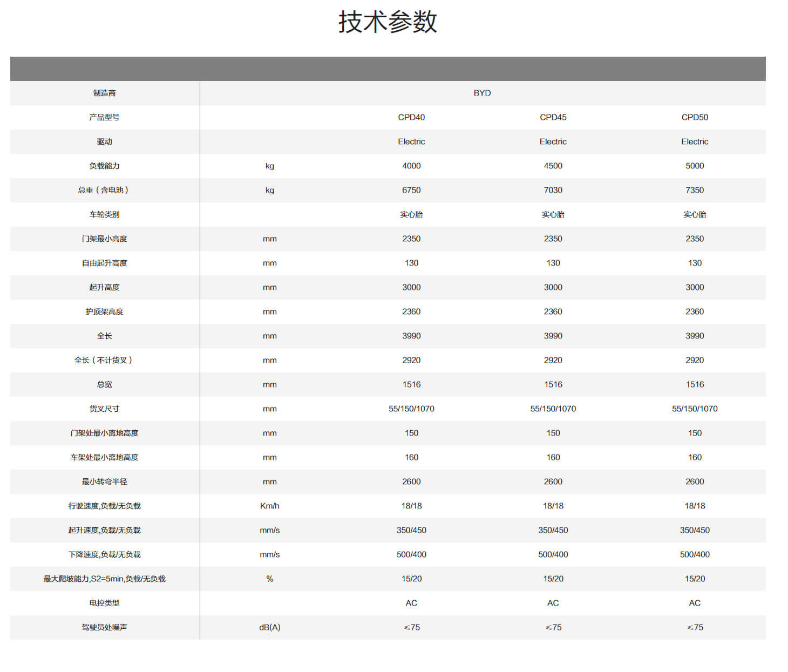Click the 制造商 row label
The image size is (788, 672).
(104, 93)
